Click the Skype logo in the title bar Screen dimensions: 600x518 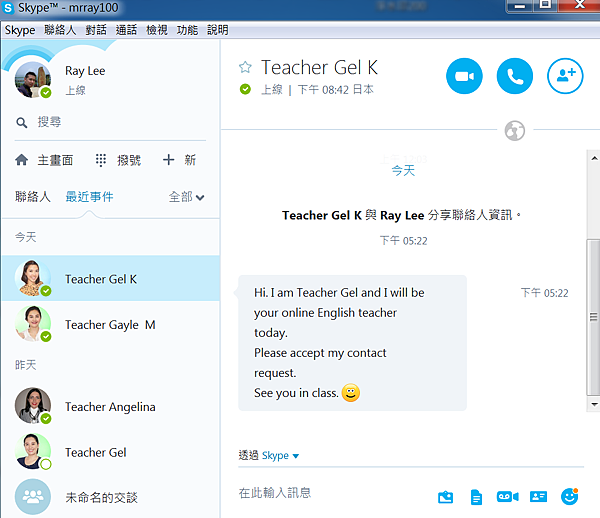8,8
